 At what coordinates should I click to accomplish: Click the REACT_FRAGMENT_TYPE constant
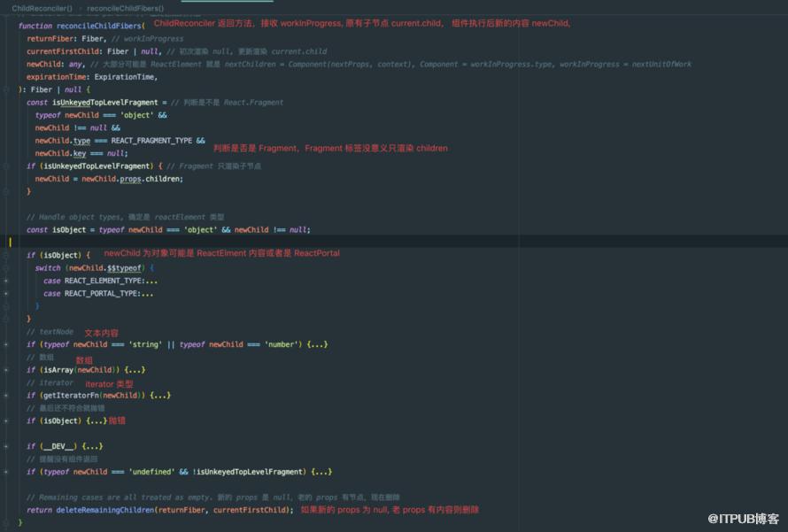151,141
